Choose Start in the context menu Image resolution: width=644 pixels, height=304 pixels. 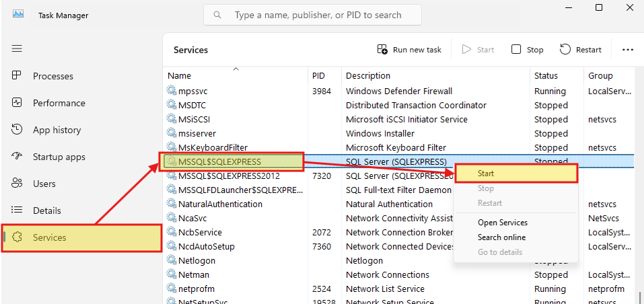point(516,174)
